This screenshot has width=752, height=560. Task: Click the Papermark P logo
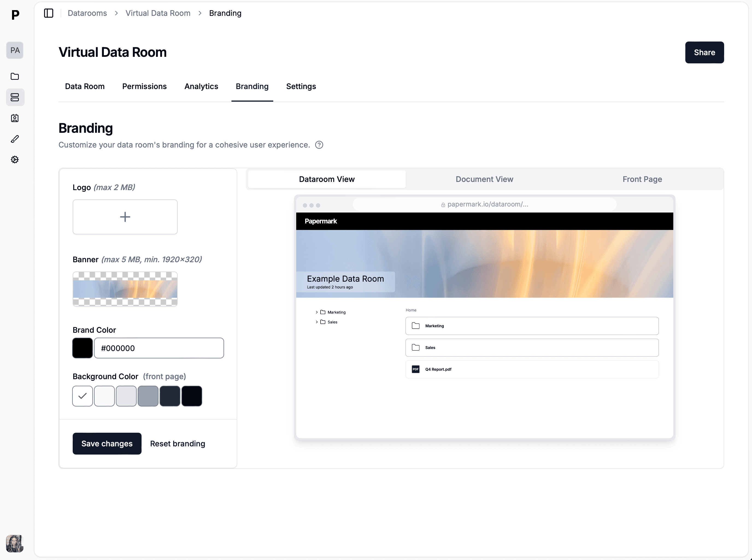click(x=15, y=14)
